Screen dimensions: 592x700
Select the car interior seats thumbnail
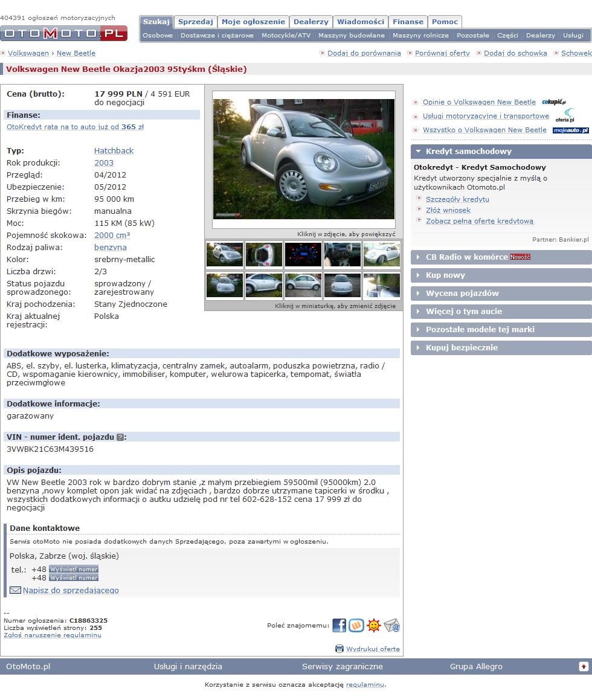pos(343,254)
